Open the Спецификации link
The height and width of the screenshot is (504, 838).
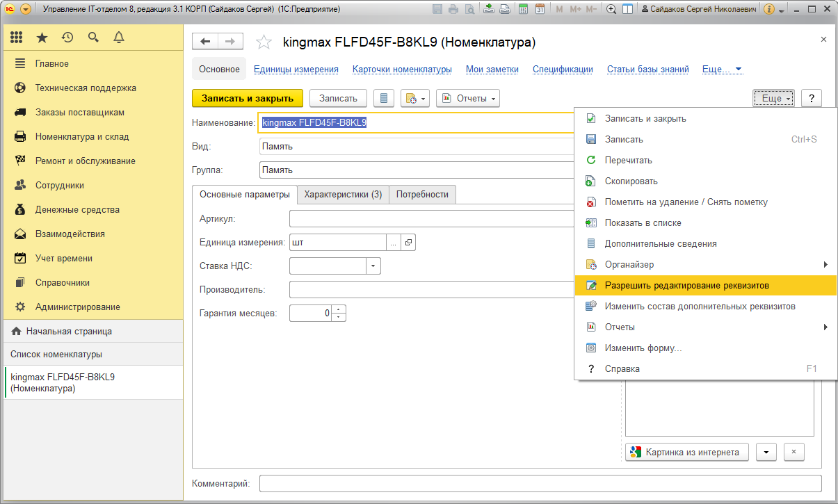click(x=563, y=70)
